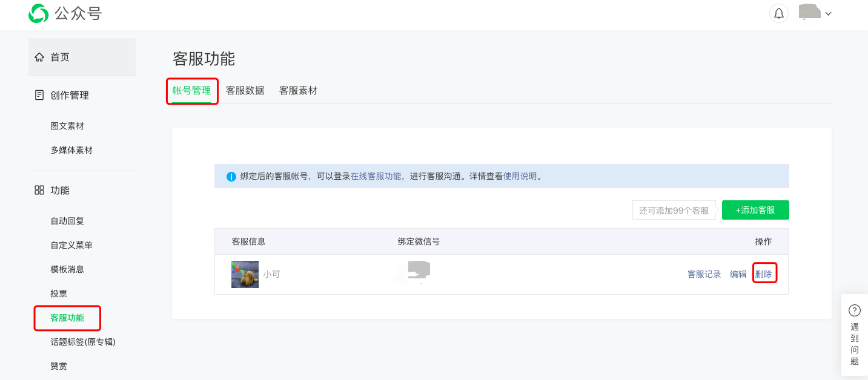Open the notification bell
Screen dimensions: 868x380
[778, 13]
